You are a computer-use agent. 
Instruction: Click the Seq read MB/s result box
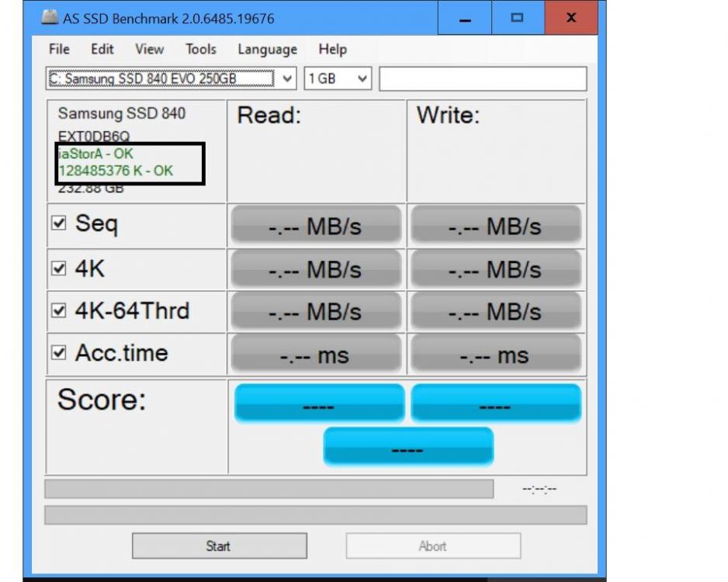[316, 225]
